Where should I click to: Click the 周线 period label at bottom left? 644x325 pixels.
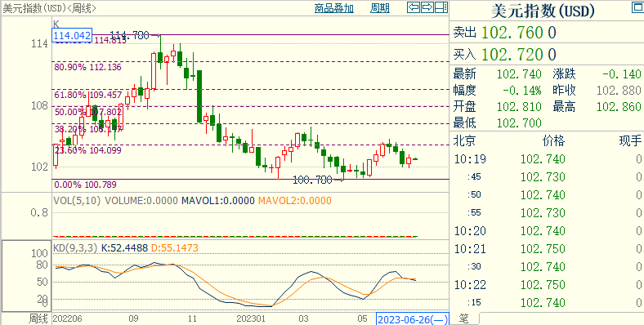pos(38,318)
